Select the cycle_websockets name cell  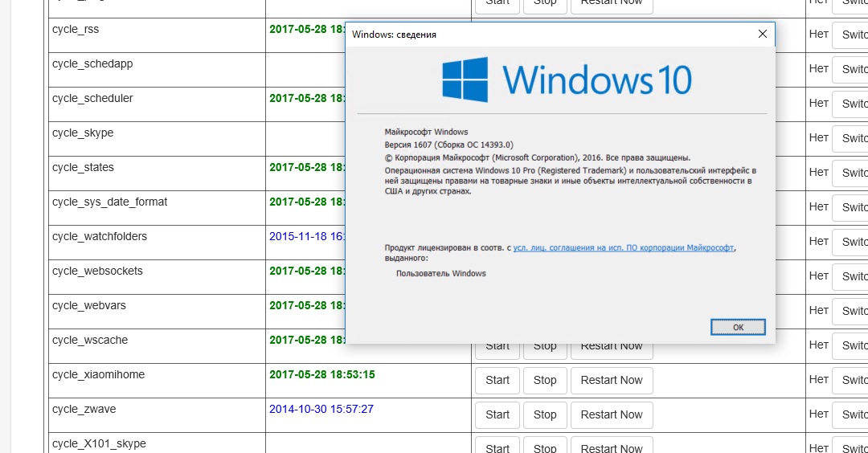[97, 271]
